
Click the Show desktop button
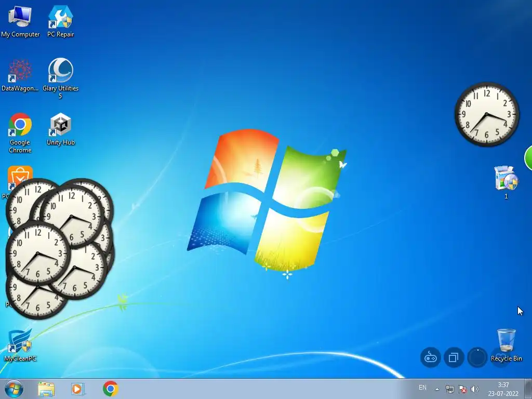528,389
